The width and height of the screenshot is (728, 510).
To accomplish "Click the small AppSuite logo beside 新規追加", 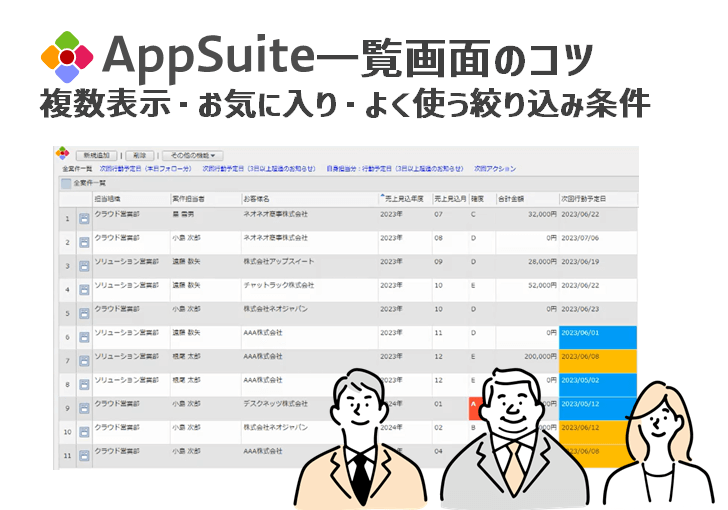I will click(x=62, y=153).
